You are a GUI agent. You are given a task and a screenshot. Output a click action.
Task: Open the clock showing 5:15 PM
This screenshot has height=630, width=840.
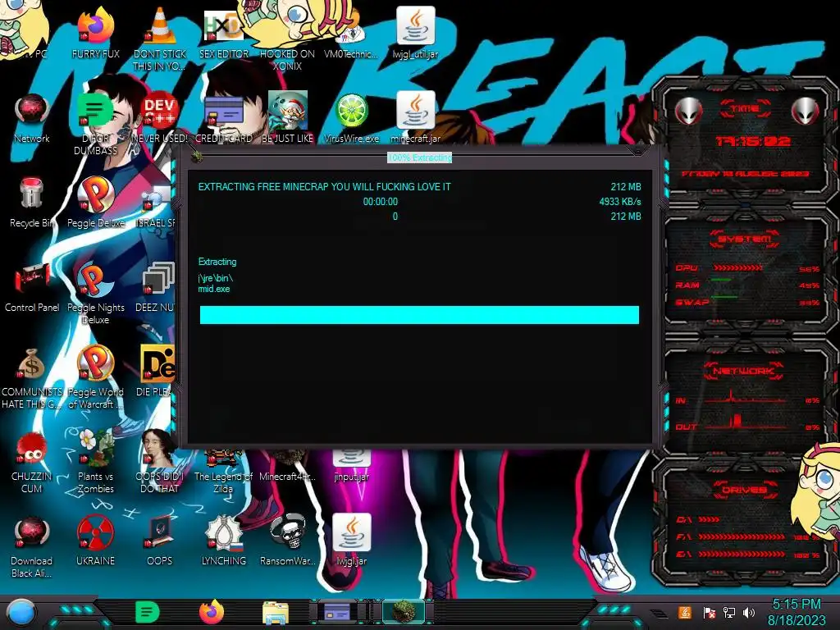click(797, 612)
